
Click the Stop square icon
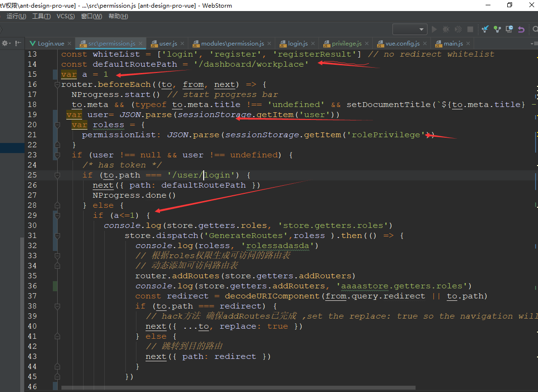tap(470, 29)
